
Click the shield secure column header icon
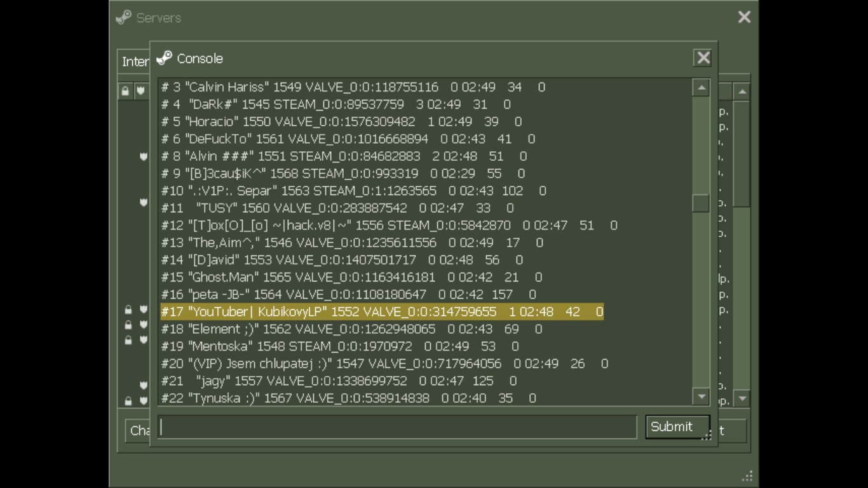pos(140,91)
